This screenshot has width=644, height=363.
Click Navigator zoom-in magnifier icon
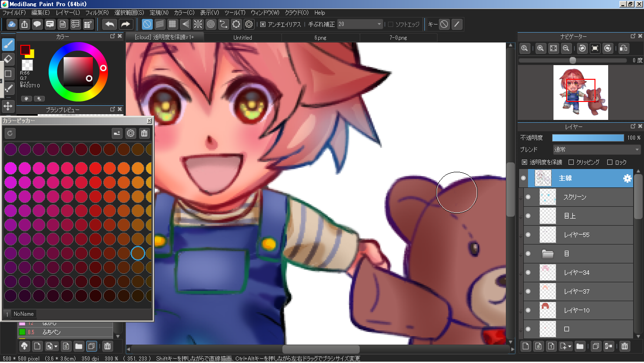541,48
